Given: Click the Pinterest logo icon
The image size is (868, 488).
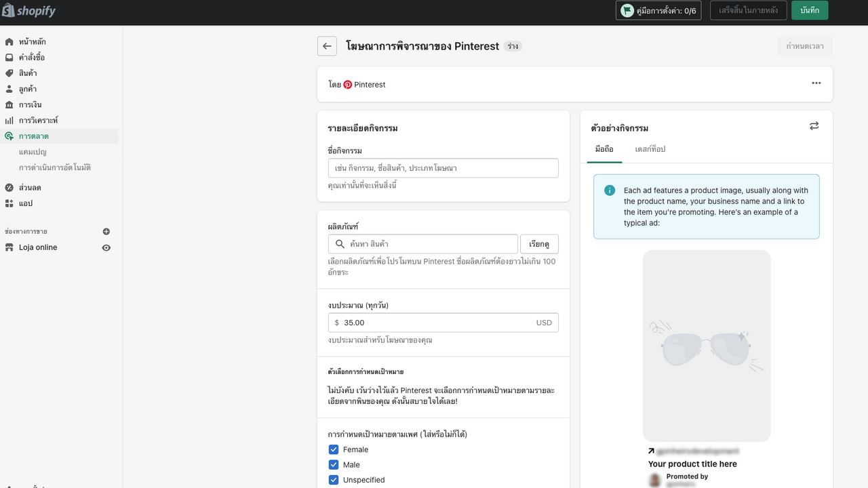Looking at the screenshot, I should (x=348, y=85).
